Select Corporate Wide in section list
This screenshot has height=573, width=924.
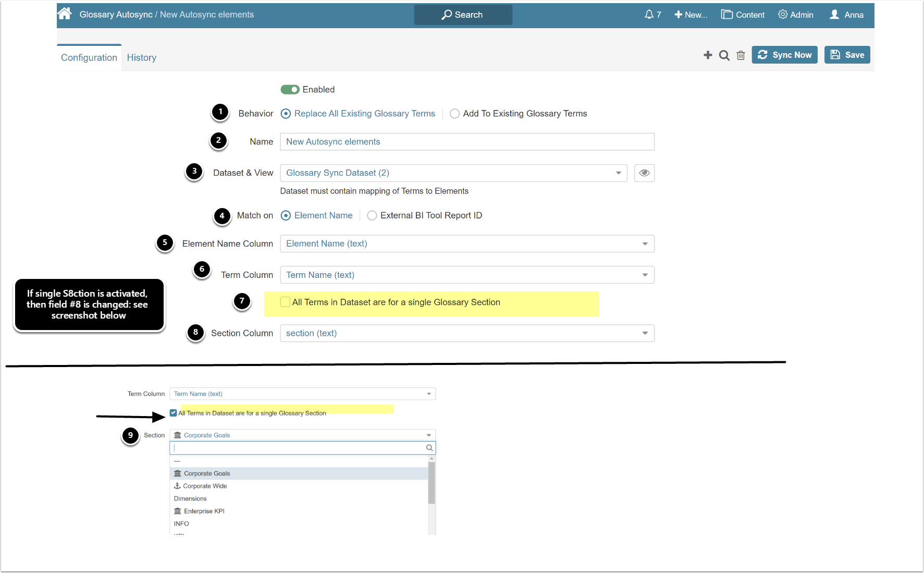tap(205, 486)
